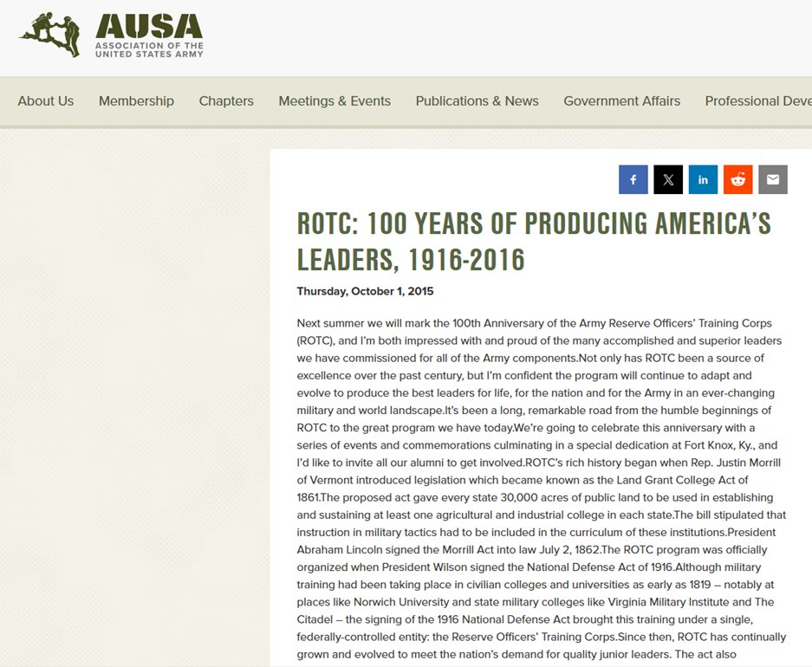The image size is (812, 667).
Task: Open the Government Affairs menu
Action: pos(621,101)
